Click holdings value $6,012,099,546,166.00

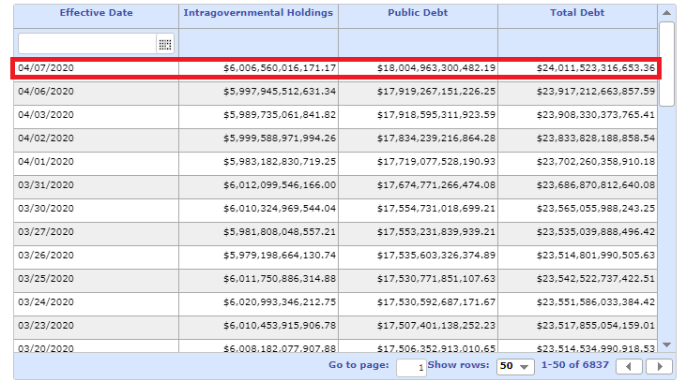(280, 185)
